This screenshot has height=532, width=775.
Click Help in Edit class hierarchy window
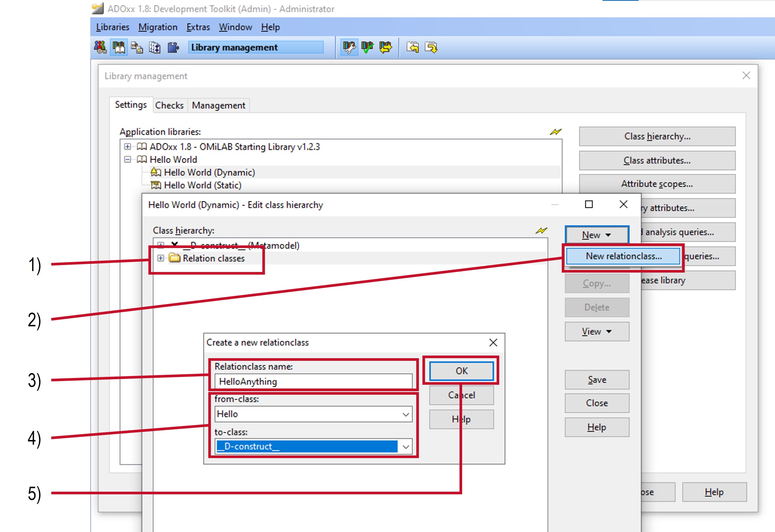pyautogui.click(x=597, y=427)
